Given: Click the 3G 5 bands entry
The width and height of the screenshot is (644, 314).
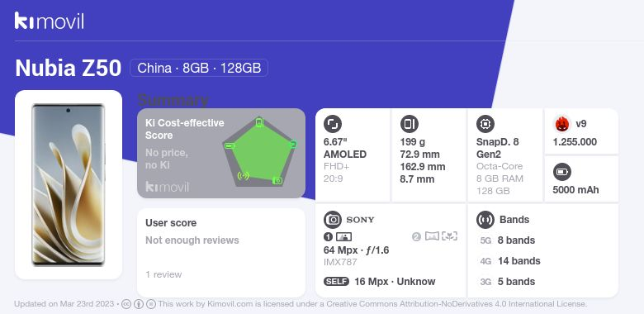Looking at the screenshot, I should pyautogui.click(x=508, y=282).
